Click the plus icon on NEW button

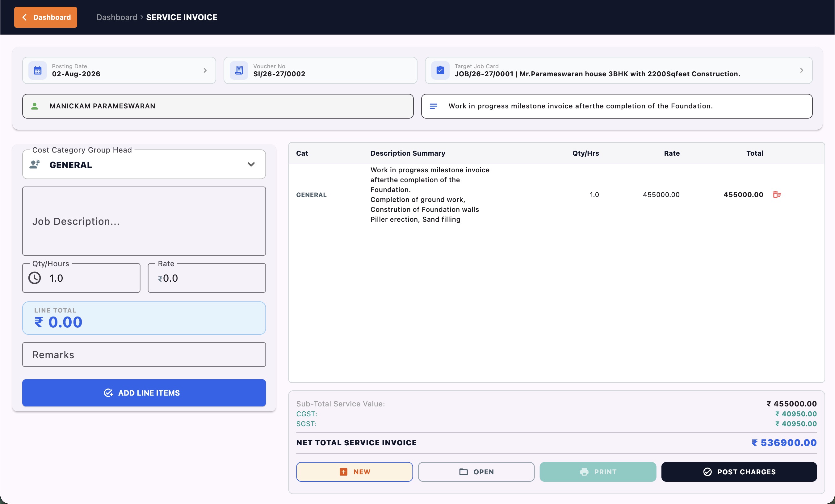343,472
